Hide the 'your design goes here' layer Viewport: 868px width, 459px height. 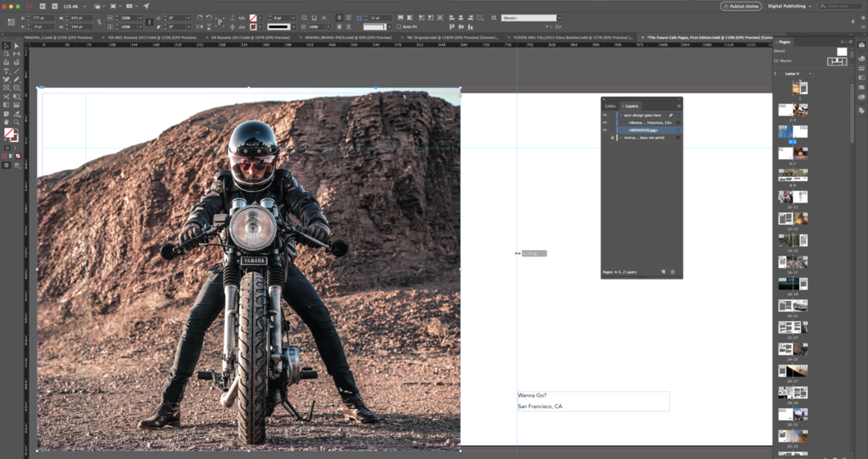(605, 116)
